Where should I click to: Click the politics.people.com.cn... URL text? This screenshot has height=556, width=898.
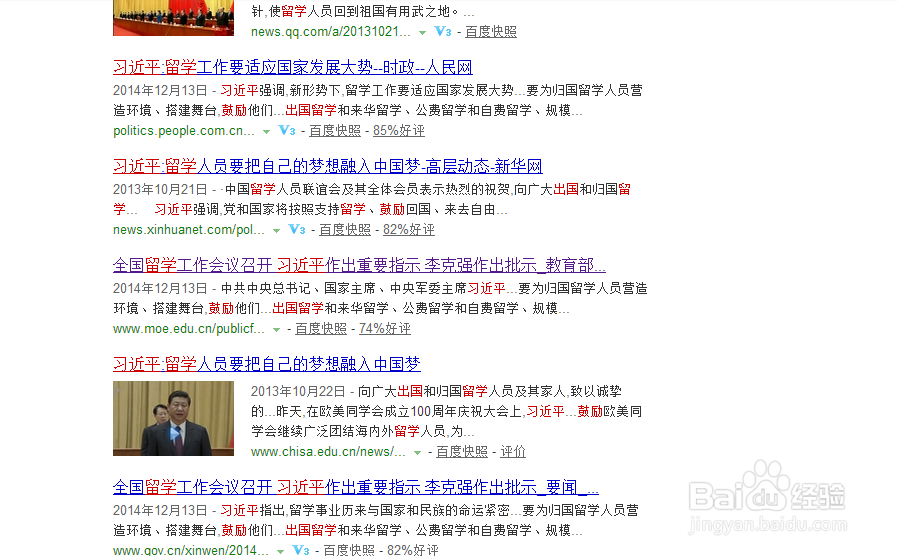(x=184, y=131)
